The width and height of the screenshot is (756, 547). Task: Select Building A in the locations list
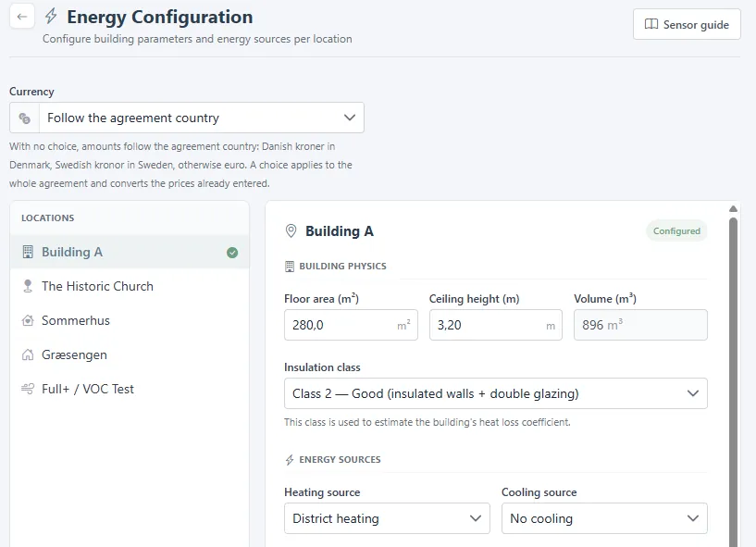pyautogui.click(x=130, y=252)
